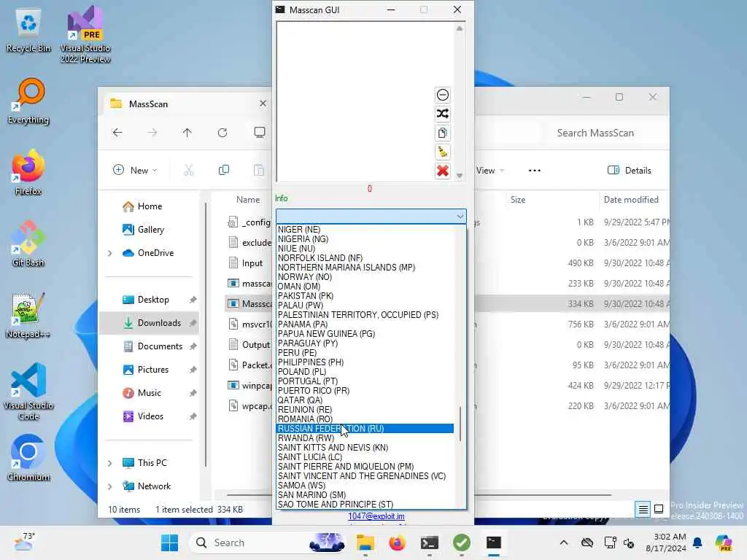Go back in MassScan Explorer window

coord(117,133)
